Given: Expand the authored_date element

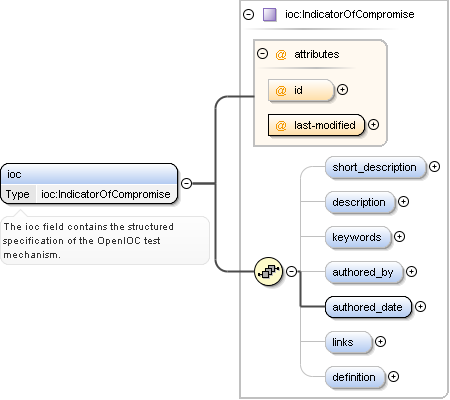Looking at the screenshot, I should click(420, 307).
